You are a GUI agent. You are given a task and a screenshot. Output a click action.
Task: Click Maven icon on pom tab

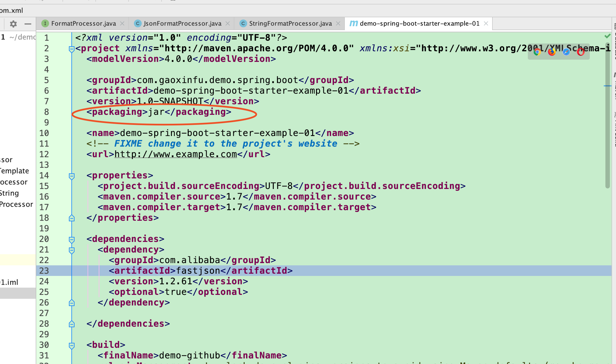(353, 23)
